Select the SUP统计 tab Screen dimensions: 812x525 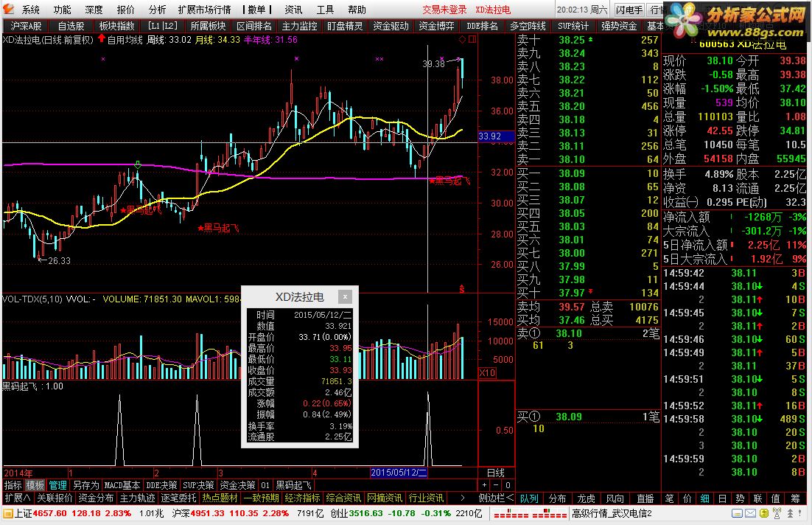pos(573,26)
